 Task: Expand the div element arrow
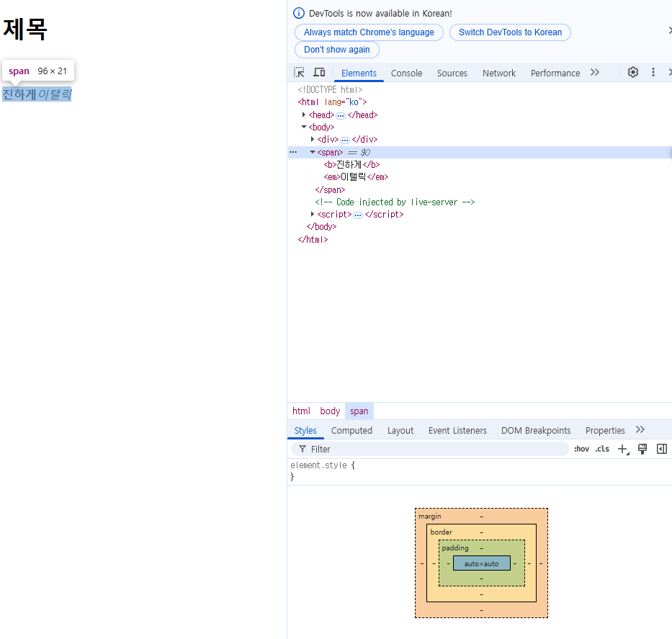coord(313,139)
